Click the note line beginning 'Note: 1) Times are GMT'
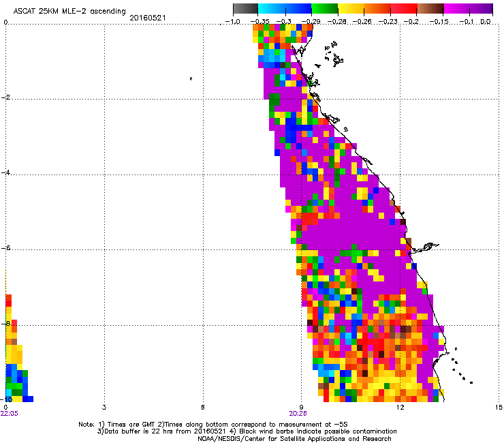The height and width of the screenshot is (443, 504). point(213,425)
